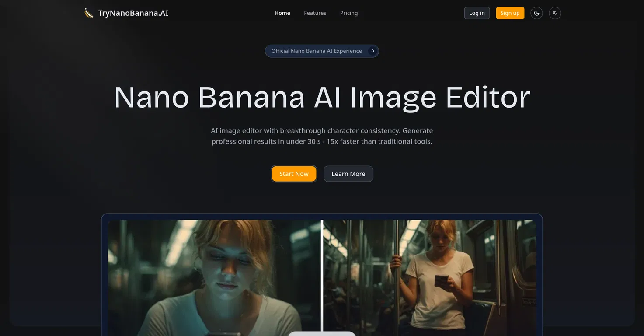Click the comparison slider handle below images
This screenshot has height=336, width=644.
click(x=322, y=333)
